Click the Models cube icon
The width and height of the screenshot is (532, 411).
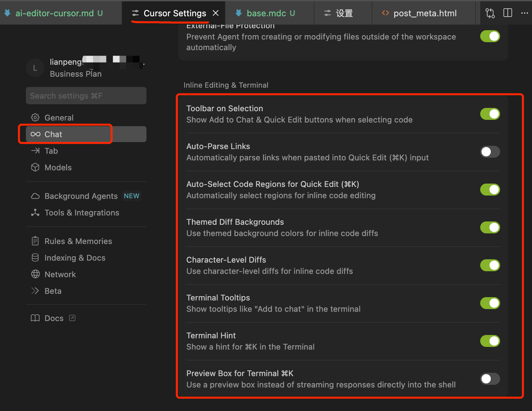point(35,167)
